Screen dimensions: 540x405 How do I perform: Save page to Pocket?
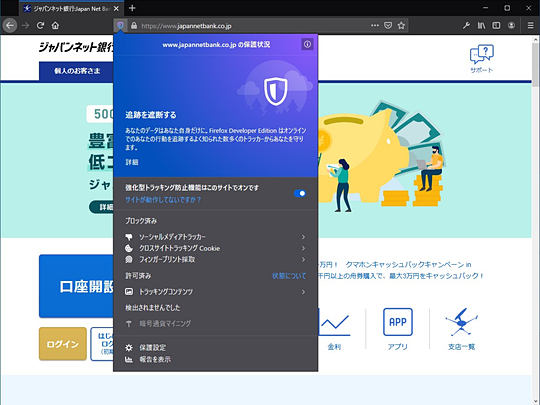coord(388,25)
